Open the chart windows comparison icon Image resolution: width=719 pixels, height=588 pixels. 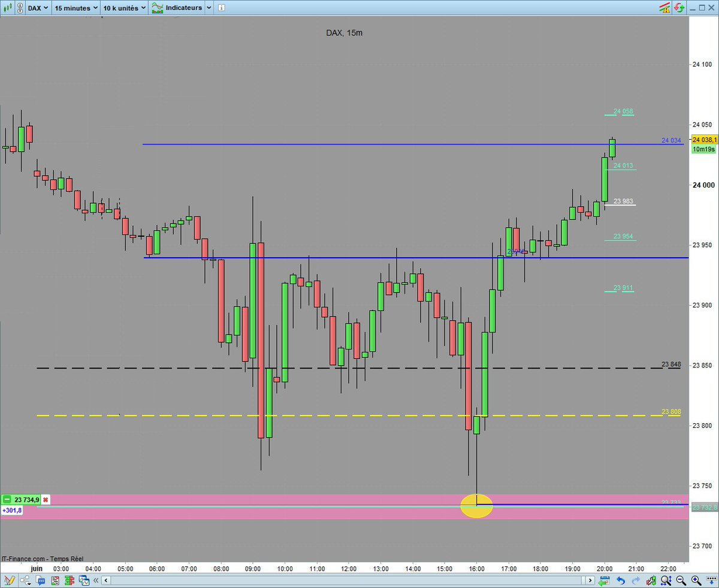85,580
